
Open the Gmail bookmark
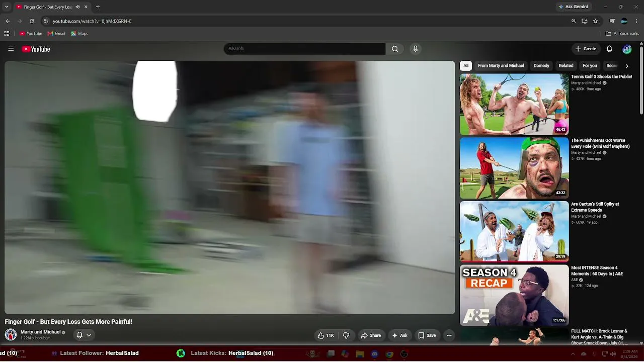tap(56, 34)
